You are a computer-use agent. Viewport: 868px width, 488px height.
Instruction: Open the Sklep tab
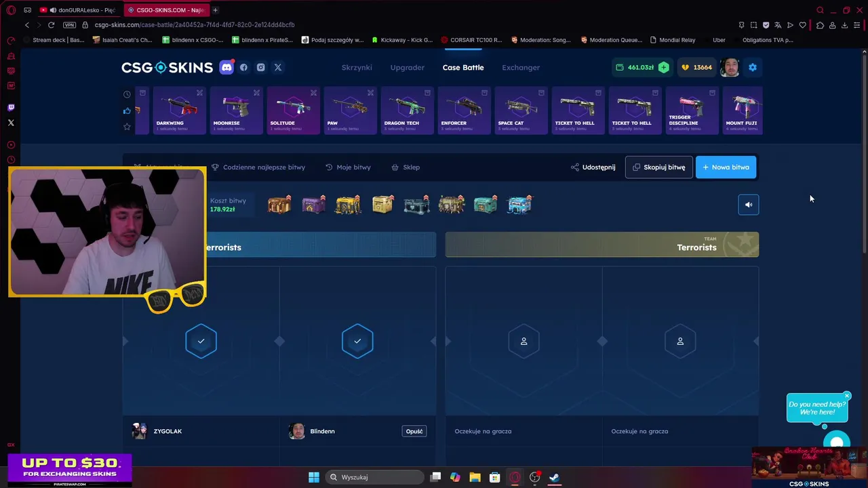pyautogui.click(x=406, y=167)
